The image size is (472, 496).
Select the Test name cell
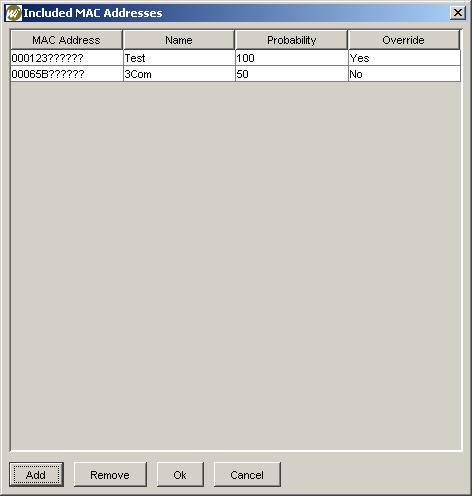pos(179,58)
